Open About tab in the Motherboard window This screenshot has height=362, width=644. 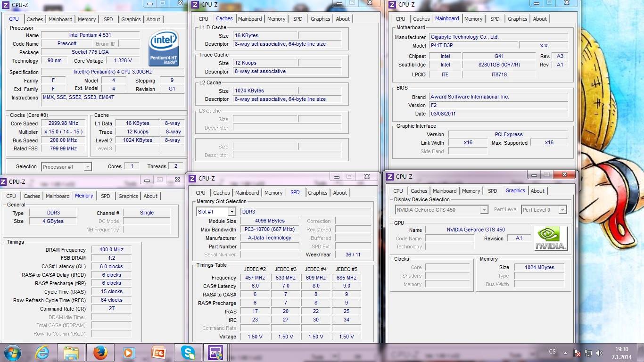tap(540, 19)
